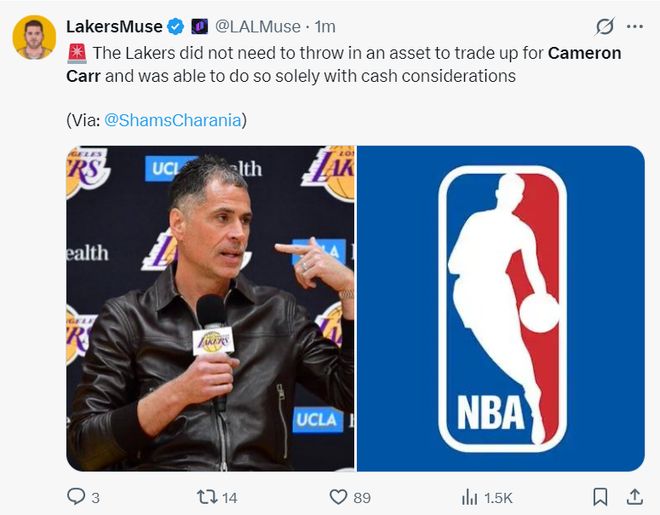Open the @ShamsCharania mention link
The image size is (660, 515).
pos(173,120)
